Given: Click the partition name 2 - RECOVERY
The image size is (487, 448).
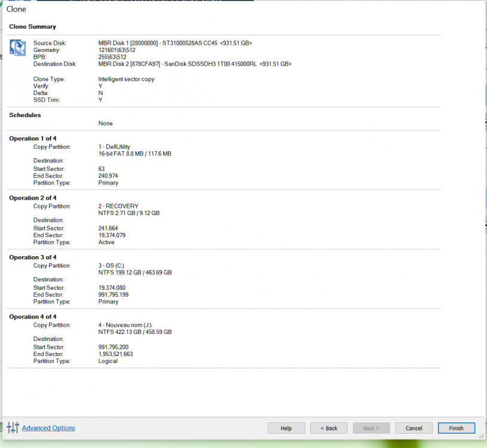Looking at the screenshot, I should pyautogui.click(x=118, y=206).
